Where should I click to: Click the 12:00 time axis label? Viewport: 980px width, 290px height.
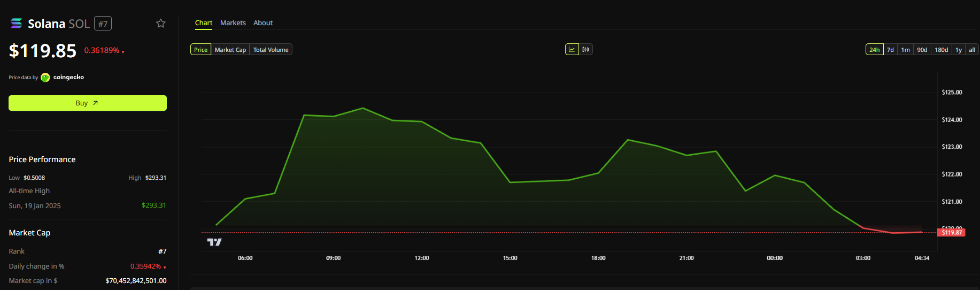point(422,258)
